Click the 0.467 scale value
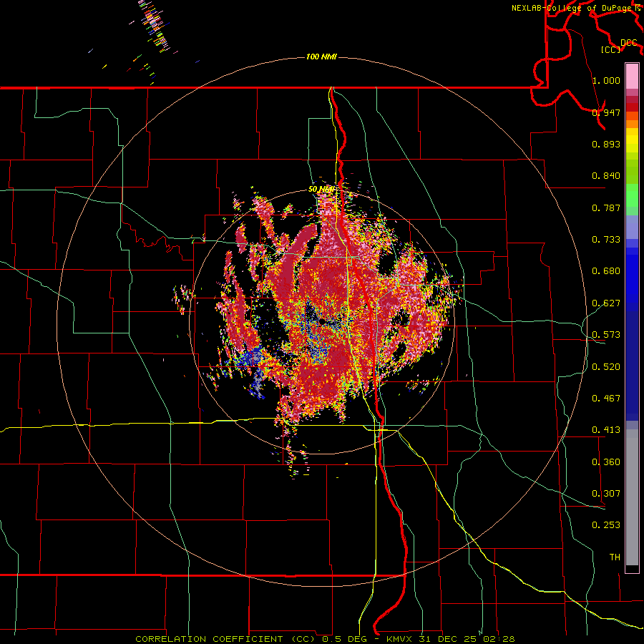The height and width of the screenshot is (644, 644). coord(606,399)
